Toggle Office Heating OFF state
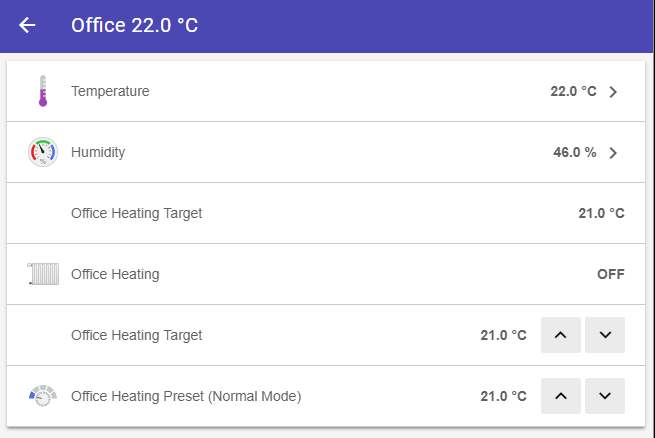 click(x=610, y=274)
